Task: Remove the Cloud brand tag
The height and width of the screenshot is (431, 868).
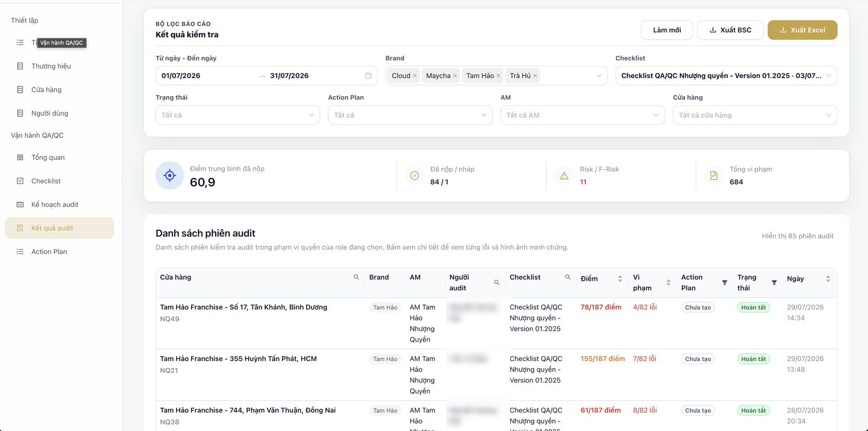Action: click(415, 76)
